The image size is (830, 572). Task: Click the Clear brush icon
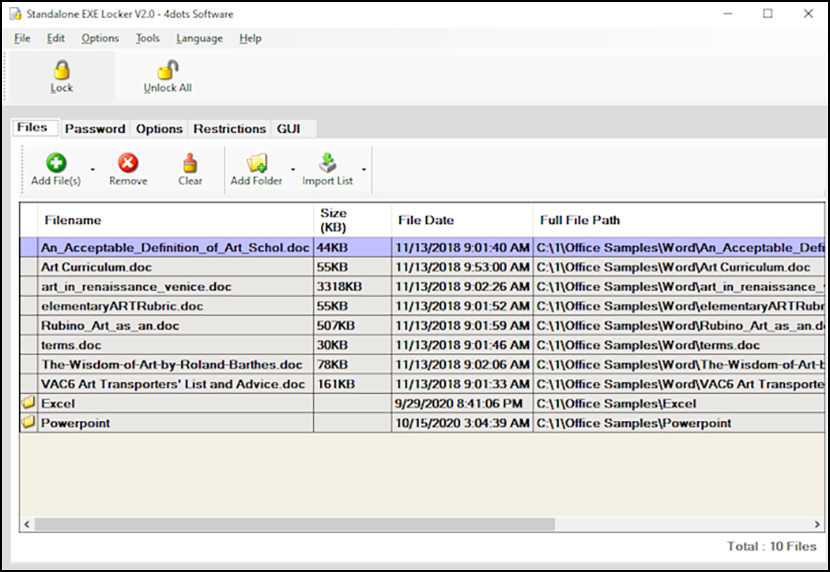pyautogui.click(x=190, y=163)
